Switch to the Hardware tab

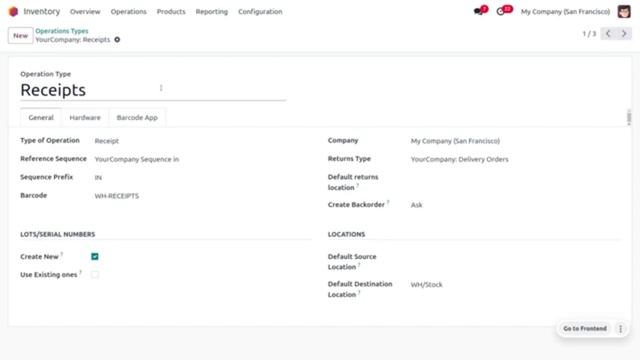click(85, 118)
